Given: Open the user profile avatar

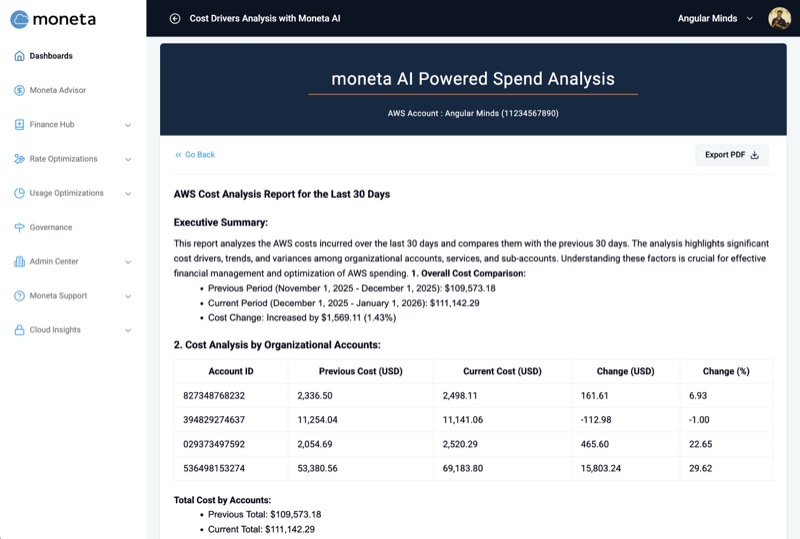Looking at the screenshot, I should click(779, 18).
